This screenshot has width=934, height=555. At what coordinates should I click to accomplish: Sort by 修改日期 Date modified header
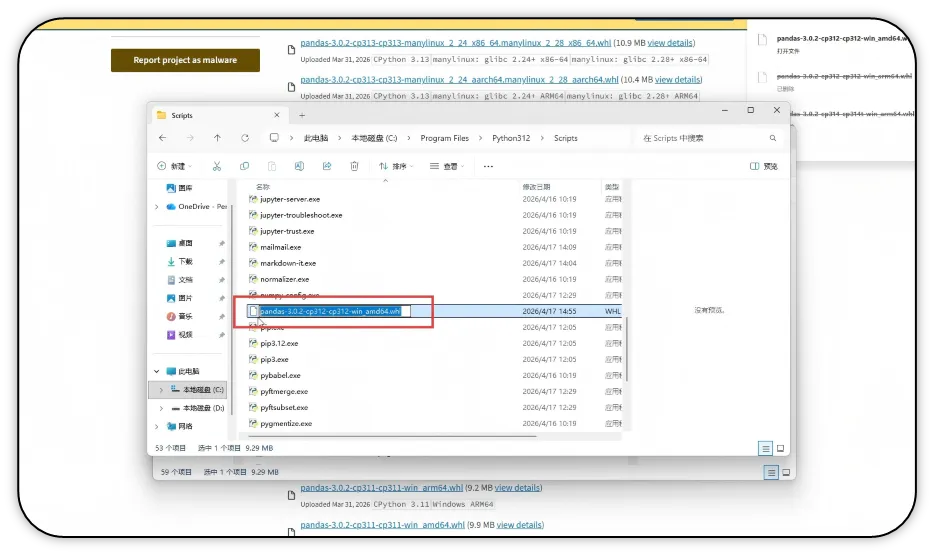(x=537, y=186)
